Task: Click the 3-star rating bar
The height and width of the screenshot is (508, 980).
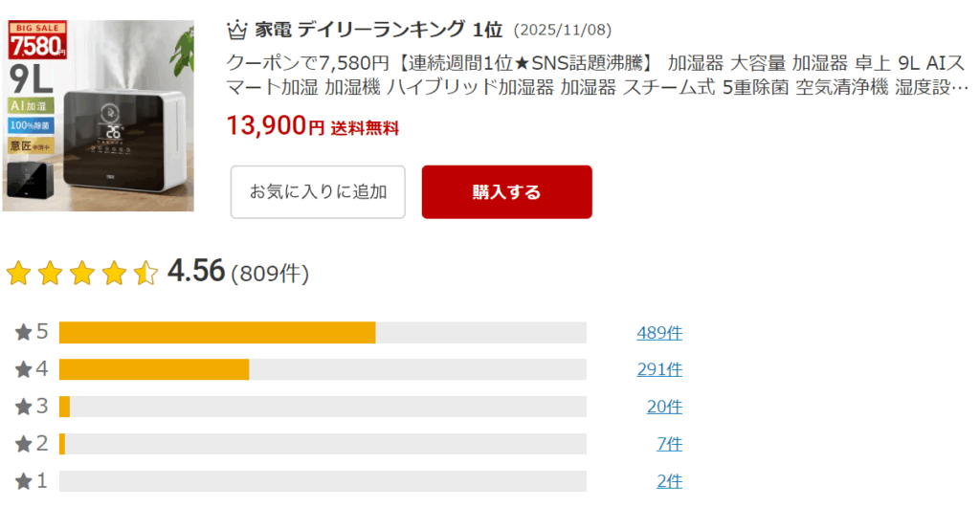Action: point(323,407)
